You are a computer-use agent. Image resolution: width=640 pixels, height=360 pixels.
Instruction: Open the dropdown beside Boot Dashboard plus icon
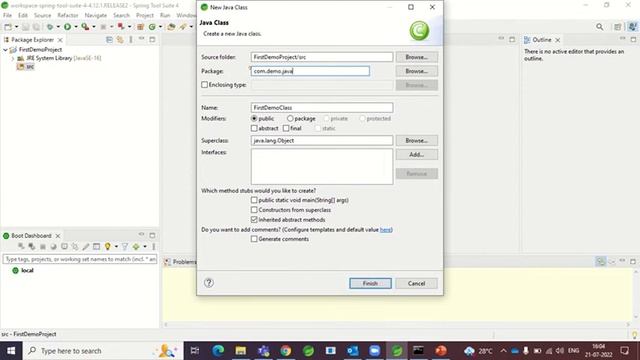[x=145, y=247]
